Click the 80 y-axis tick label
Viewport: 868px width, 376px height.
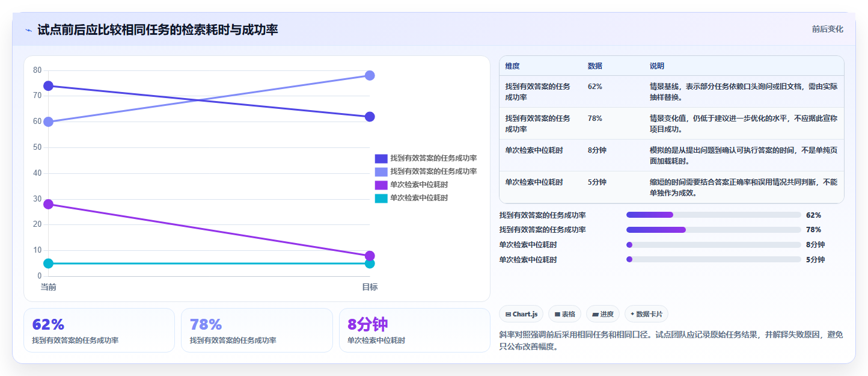click(x=37, y=70)
